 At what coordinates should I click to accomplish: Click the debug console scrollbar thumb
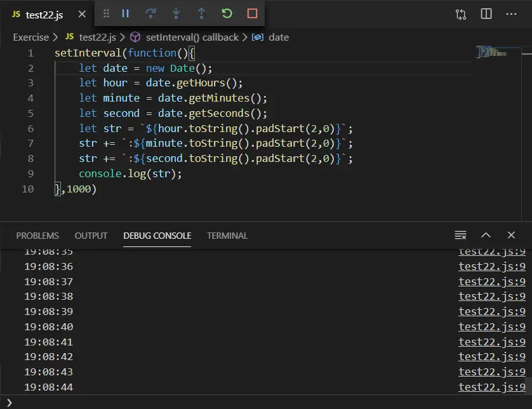pos(529,386)
